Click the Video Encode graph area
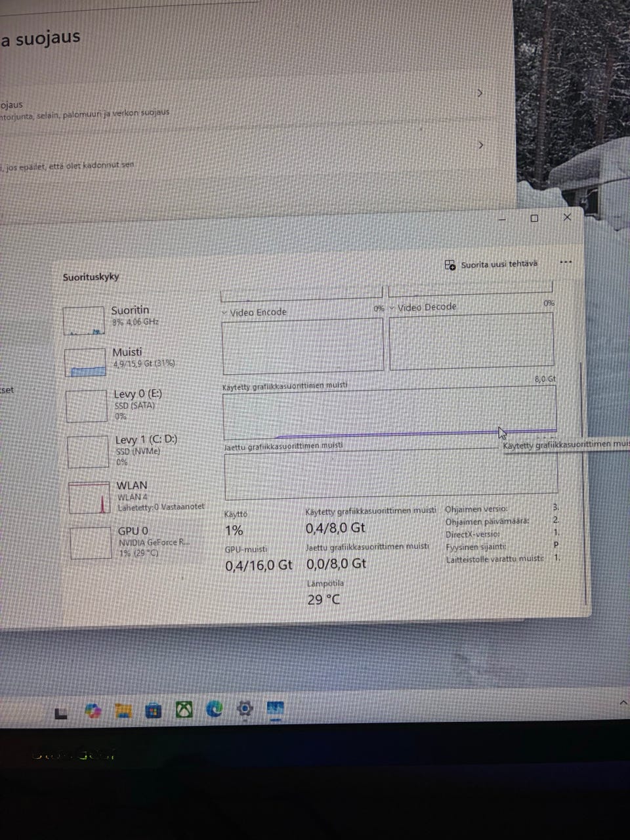This screenshot has height=840, width=630. [303, 346]
